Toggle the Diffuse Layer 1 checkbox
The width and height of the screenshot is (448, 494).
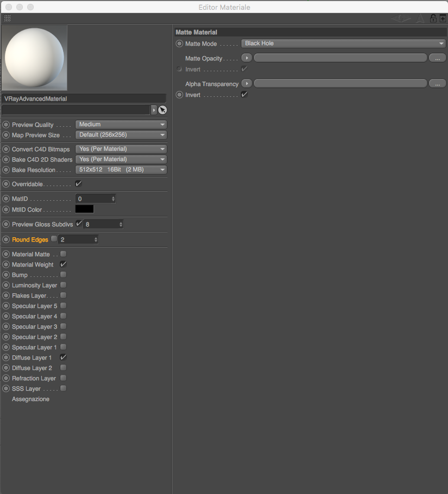(x=63, y=357)
